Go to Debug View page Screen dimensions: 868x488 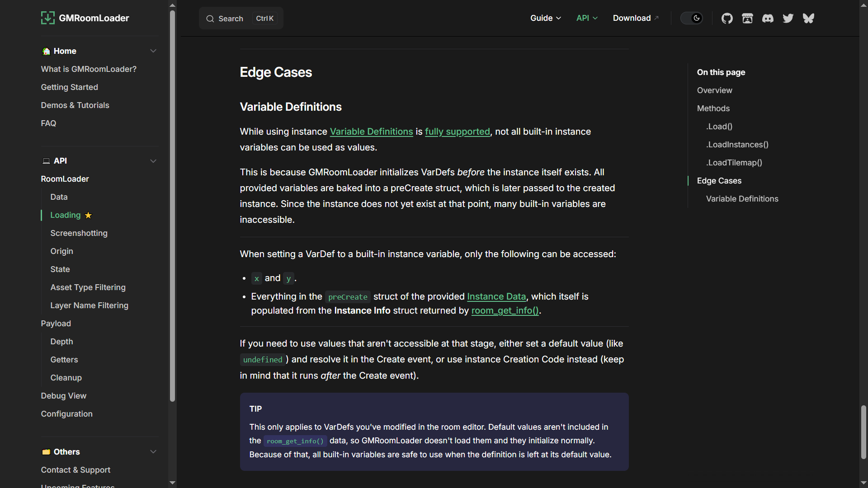point(63,396)
